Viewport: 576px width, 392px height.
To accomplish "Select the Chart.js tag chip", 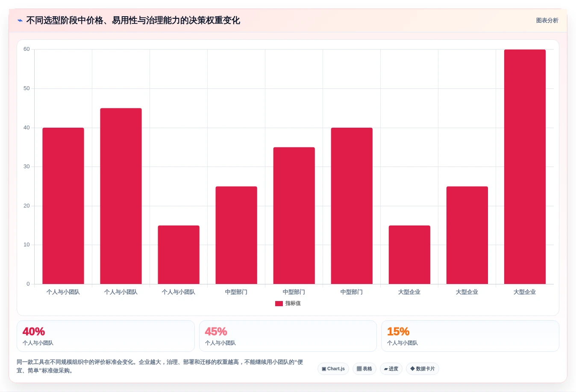I will [x=333, y=369].
